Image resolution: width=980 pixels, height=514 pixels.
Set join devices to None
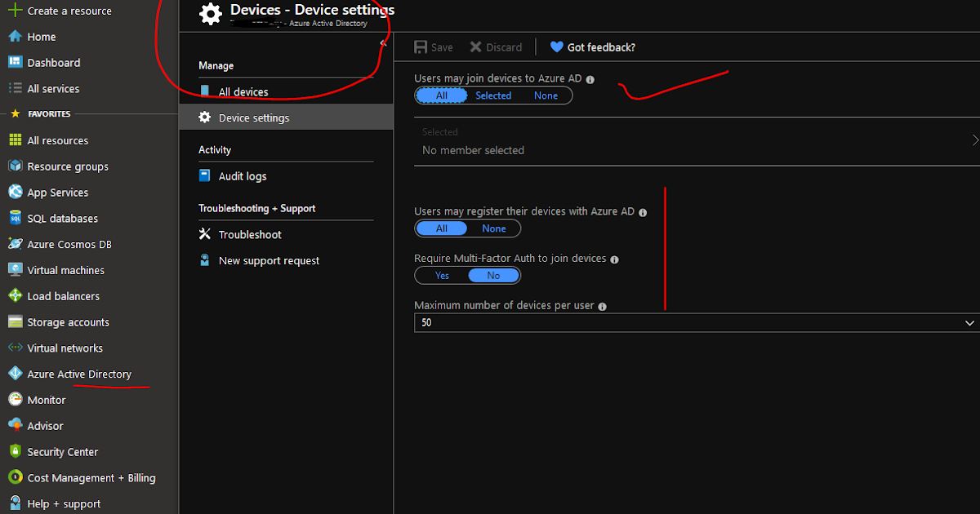pyautogui.click(x=546, y=95)
